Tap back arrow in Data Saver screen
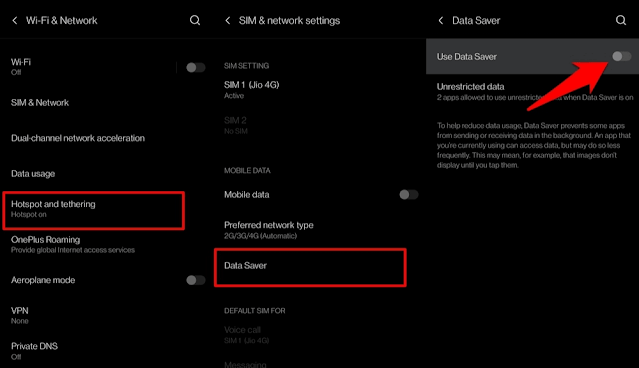The width and height of the screenshot is (639, 368). [x=441, y=20]
